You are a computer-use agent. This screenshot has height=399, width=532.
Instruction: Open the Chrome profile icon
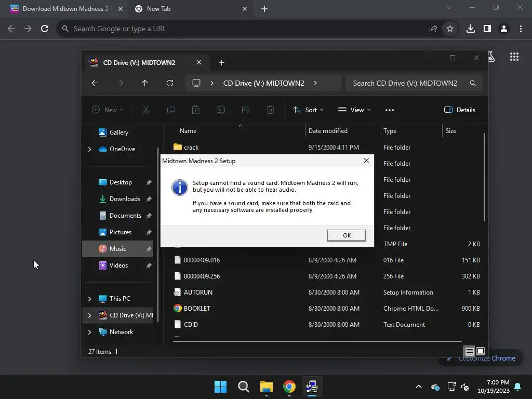504,29
